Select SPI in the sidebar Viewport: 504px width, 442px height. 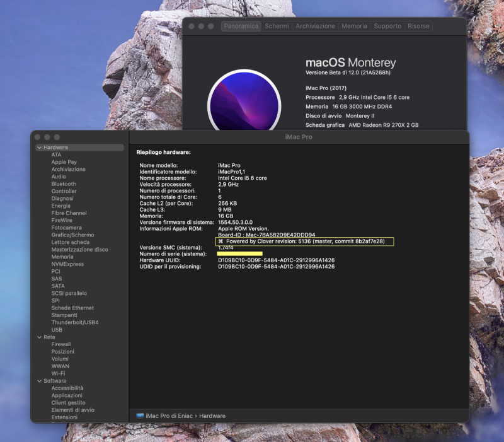click(55, 301)
